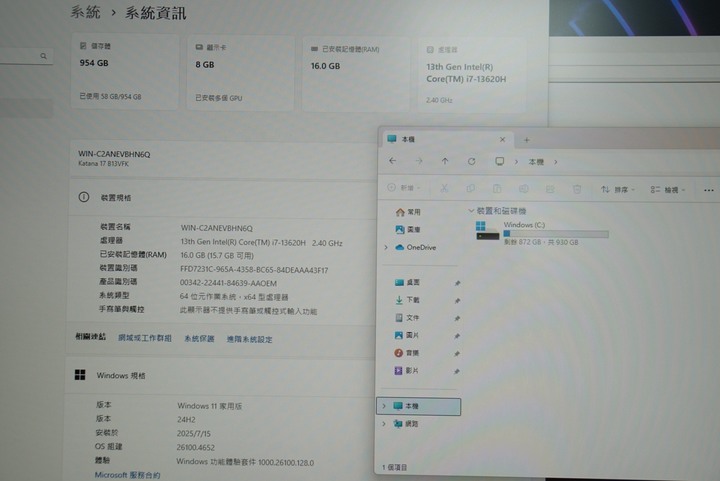Image resolution: width=720 pixels, height=481 pixels.
Task: Click the Delete trash icon
Action: point(577,189)
